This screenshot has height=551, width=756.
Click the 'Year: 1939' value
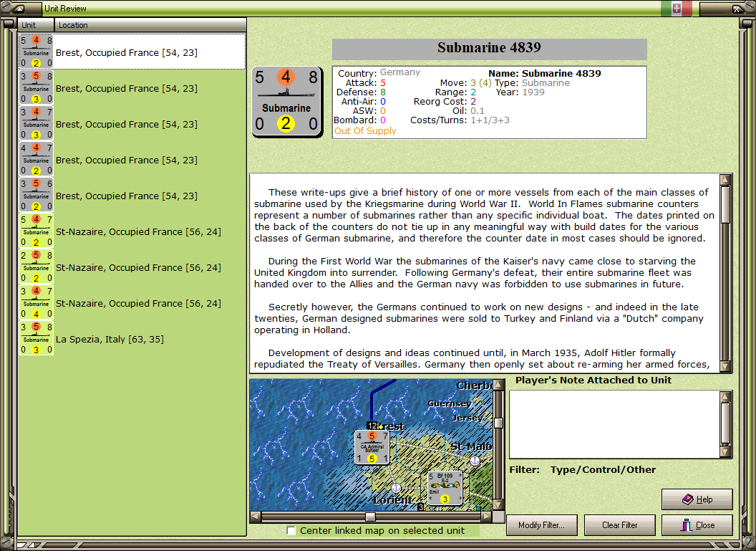533,92
